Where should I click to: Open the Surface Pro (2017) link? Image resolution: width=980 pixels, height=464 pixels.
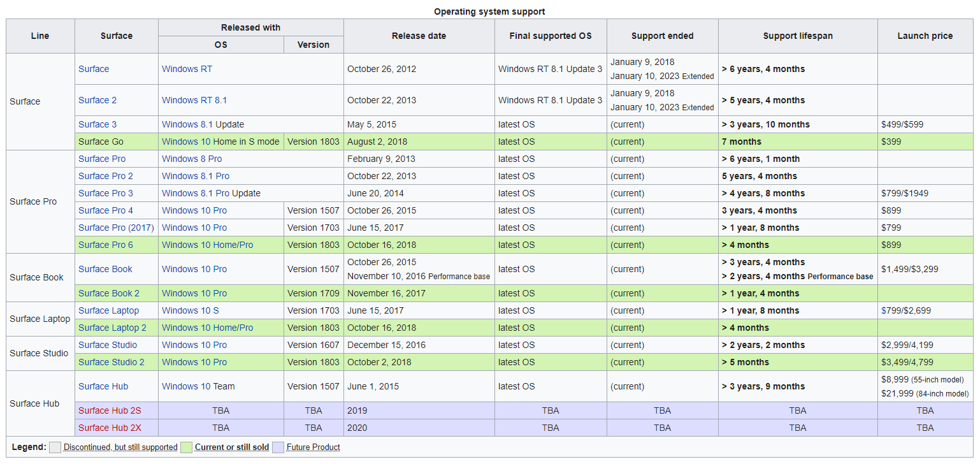click(116, 228)
